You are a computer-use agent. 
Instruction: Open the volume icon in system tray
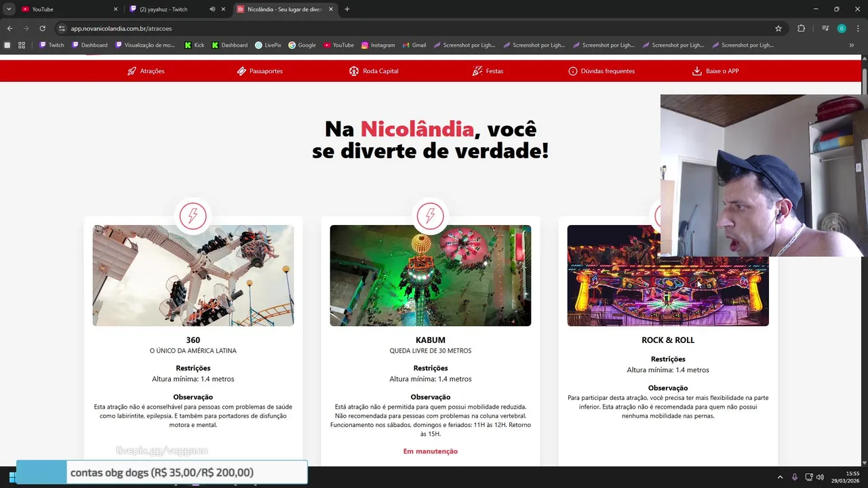pos(820,477)
